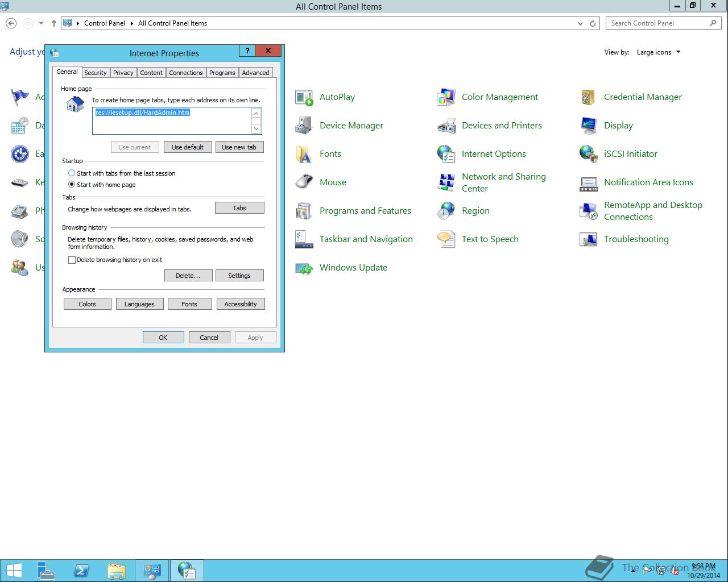Viewport: 728px width, 582px height.
Task: Click the home page box scroll up arrow
Action: point(257,113)
